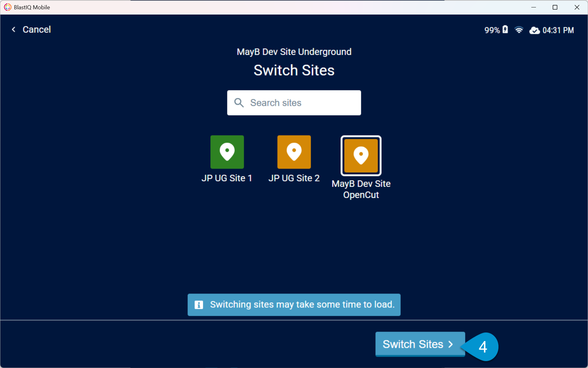Click the Wi-Fi status icon

(519, 30)
